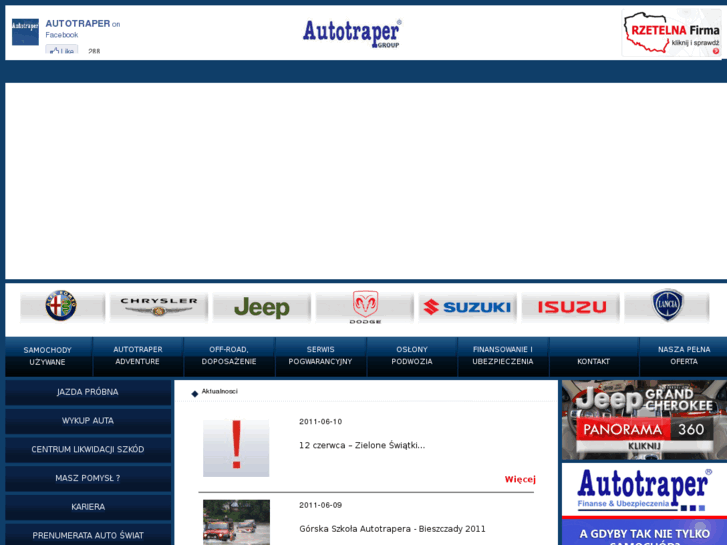Open Samochody Używane menu item

48,356
